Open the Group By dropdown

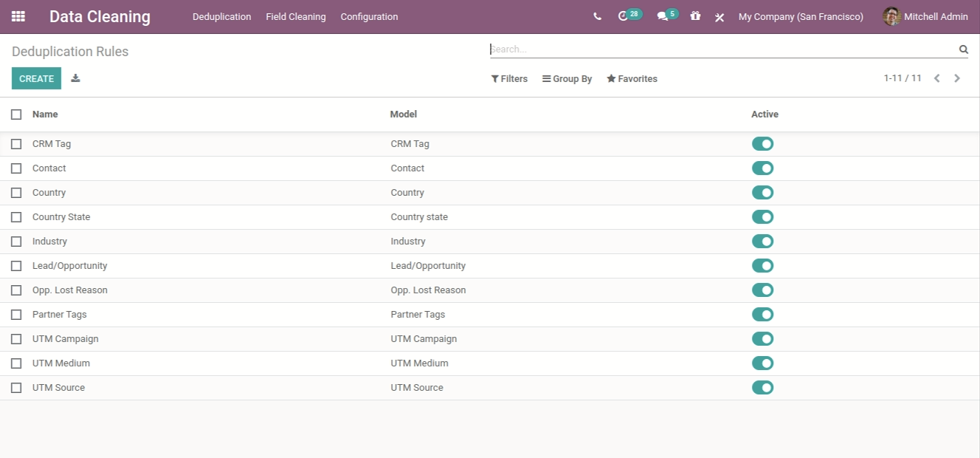tap(567, 79)
